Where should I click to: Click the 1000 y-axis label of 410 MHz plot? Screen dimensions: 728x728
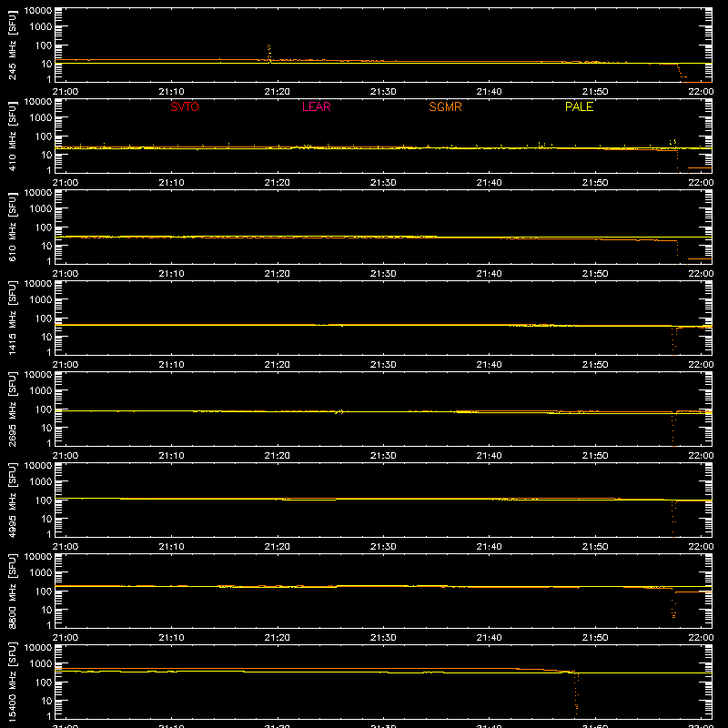point(40,118)
